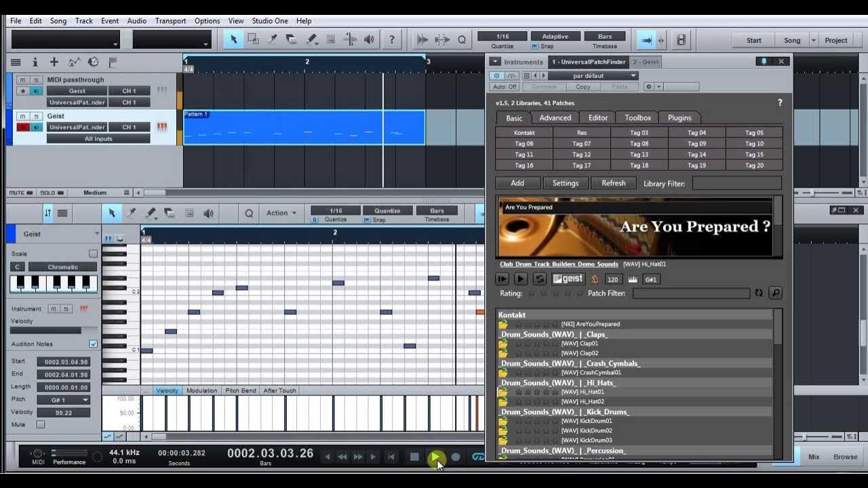Solo the MIDI passthrough track
Image resolution: width=868 pixels, height=488 pixels.
36,79
